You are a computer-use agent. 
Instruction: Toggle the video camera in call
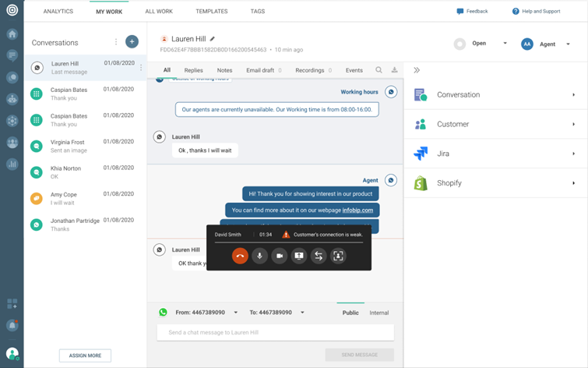pos(280,256)
